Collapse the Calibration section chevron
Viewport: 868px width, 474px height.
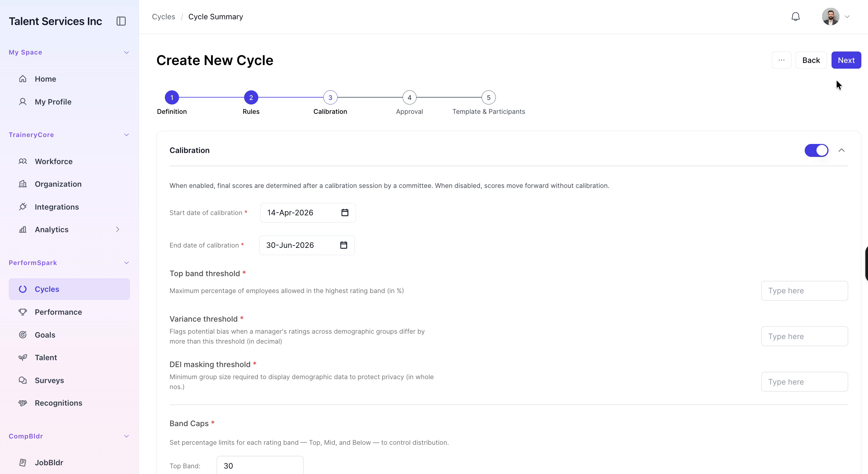pyautogui.click(x=841, y=151)
